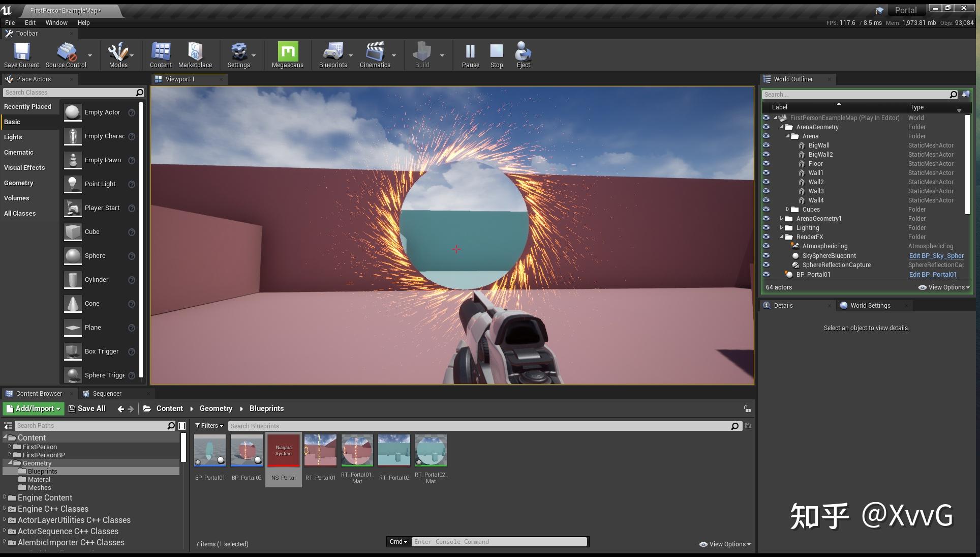Toggle visibility of the Floor actor
980x557 pixels.
[x=766, y=163]
